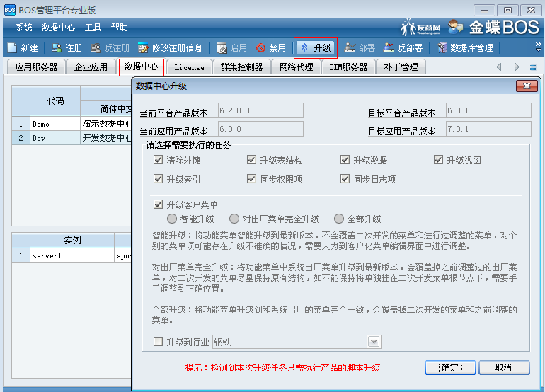Open the 数据中心 menu
This screenshot has width=545, height=392.
click(58, 28)
